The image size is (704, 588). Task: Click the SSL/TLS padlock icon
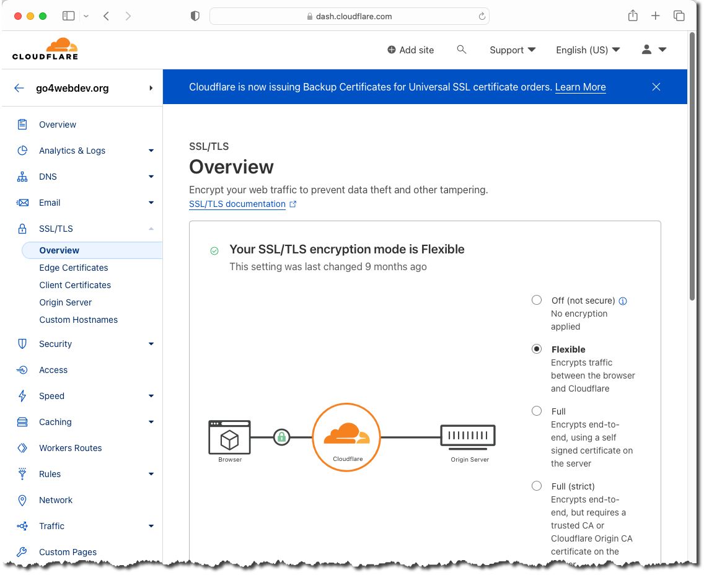pyautogui.click(x=22, y=229)
